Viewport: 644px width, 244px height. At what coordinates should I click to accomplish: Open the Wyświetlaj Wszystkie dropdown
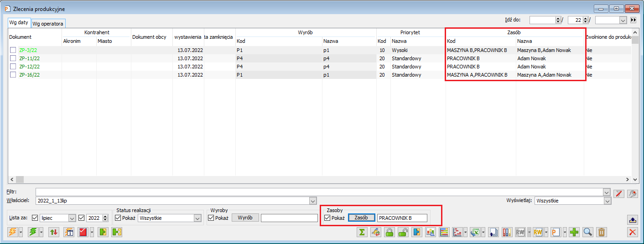608,201
